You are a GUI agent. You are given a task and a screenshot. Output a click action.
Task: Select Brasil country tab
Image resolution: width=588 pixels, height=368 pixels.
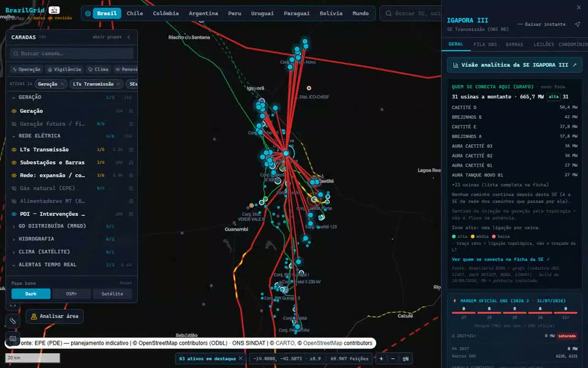coord(107,13)
